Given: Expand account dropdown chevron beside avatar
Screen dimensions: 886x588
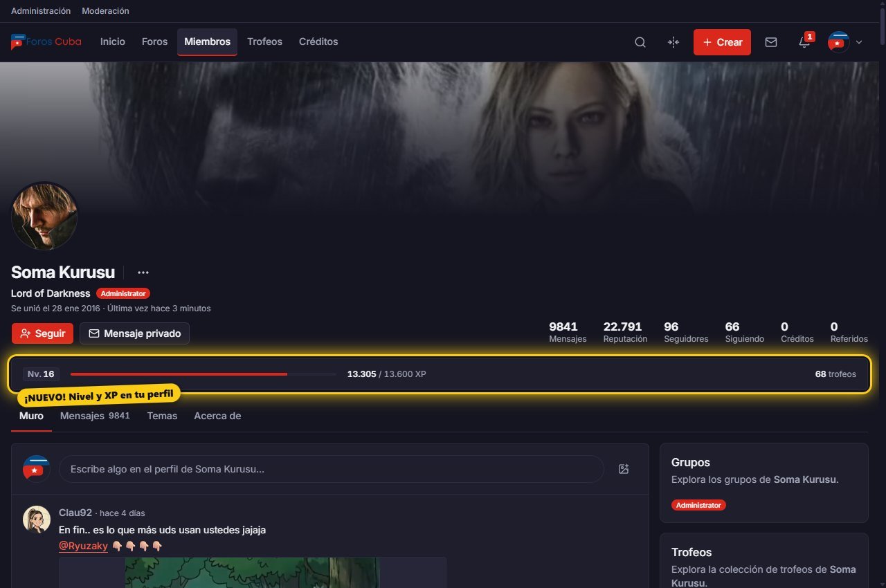Looking at the screenshot, I should tap(859, 42).
